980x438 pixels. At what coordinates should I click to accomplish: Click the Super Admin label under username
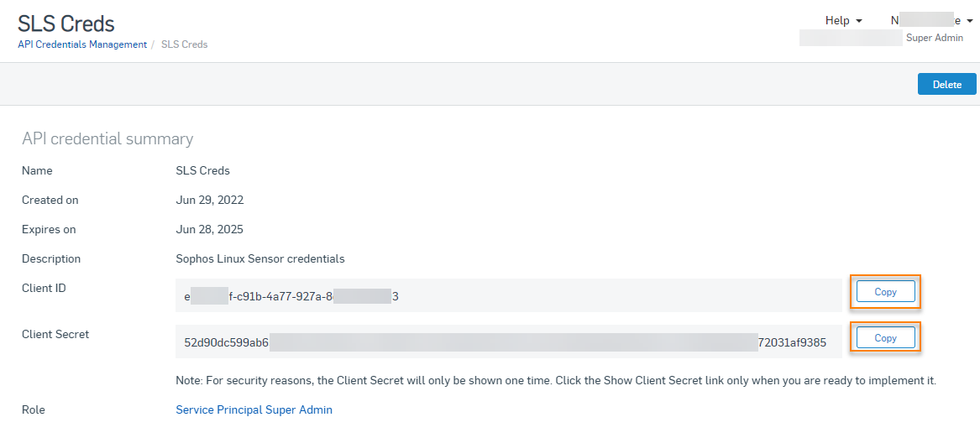[934, 38]
